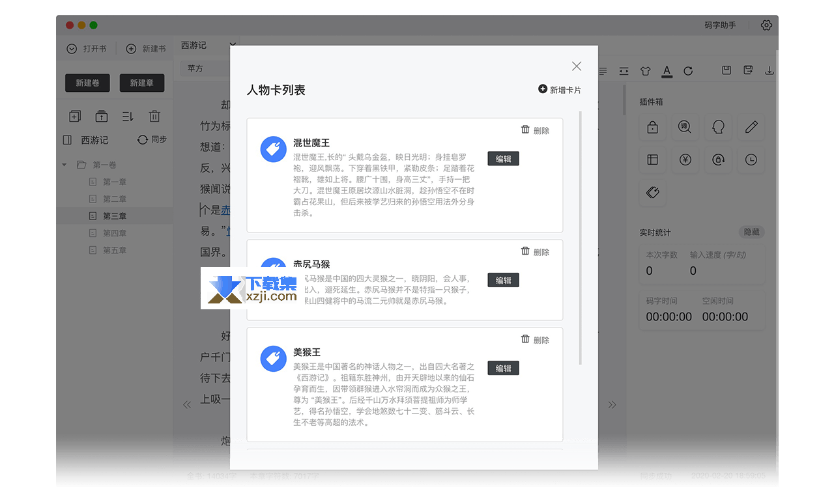Image resolution: width=834 pixels, height=504 pixels.
Task: Click the 新建卷 button
Action: pyautogui.click(x=87, y=83)
